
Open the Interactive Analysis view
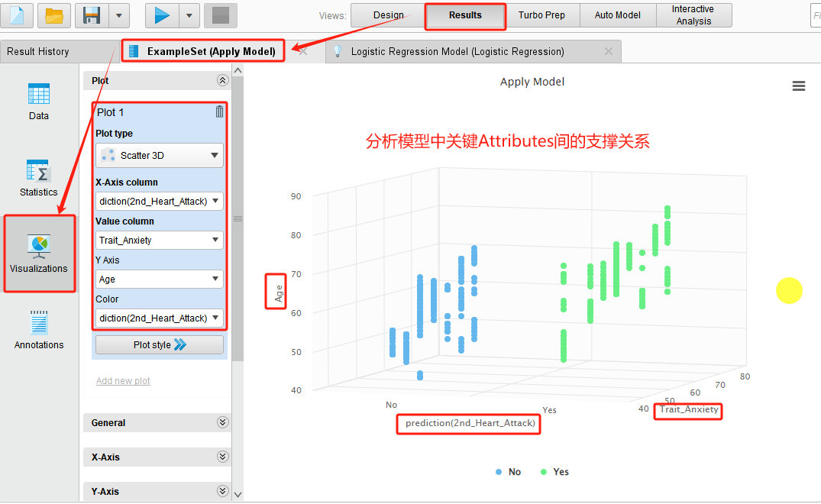(x=693, y=15)
